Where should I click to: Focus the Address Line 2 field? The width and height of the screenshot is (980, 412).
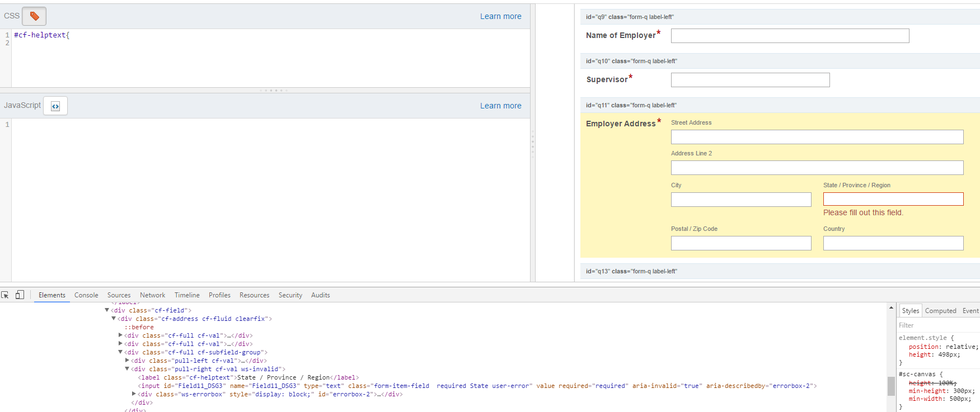[817, 168]
